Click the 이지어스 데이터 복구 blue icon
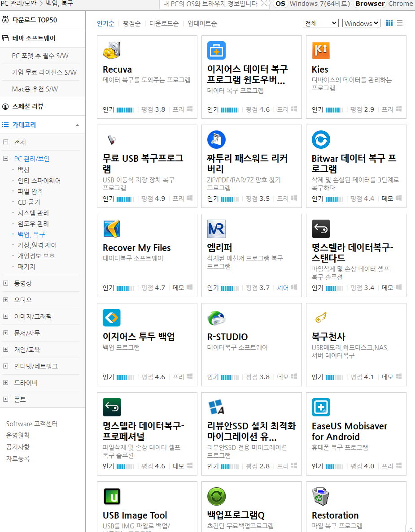 (216, 50)
